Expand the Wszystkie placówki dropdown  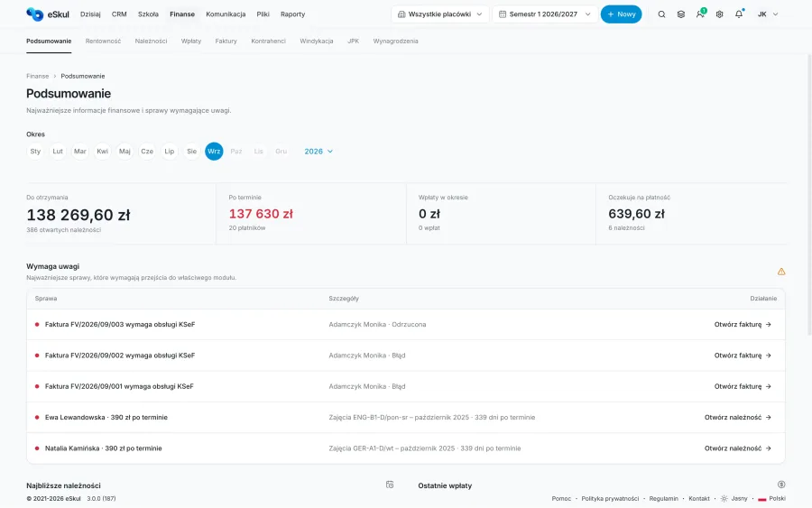click(x=439, y=14)
